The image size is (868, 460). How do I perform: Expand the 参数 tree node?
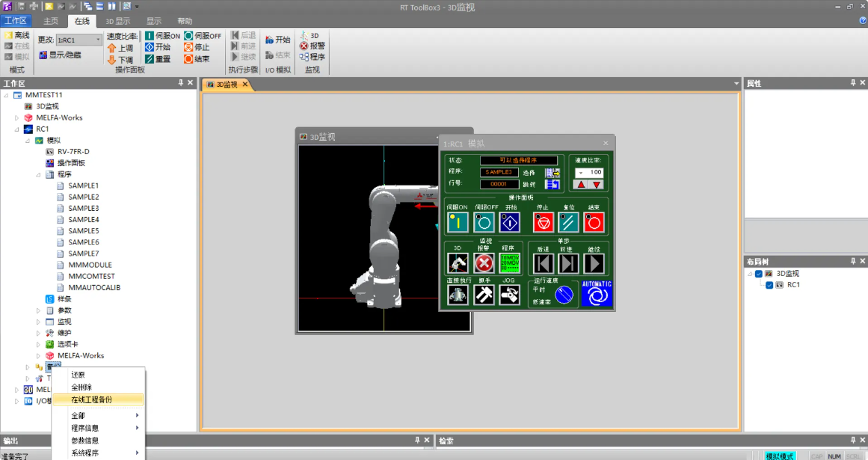39,310
